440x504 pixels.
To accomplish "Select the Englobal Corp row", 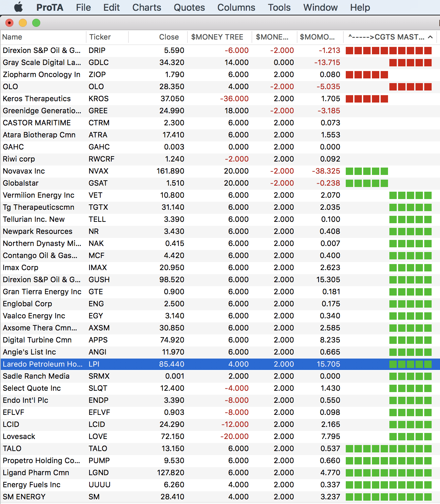I will click(x=220, y=304).
